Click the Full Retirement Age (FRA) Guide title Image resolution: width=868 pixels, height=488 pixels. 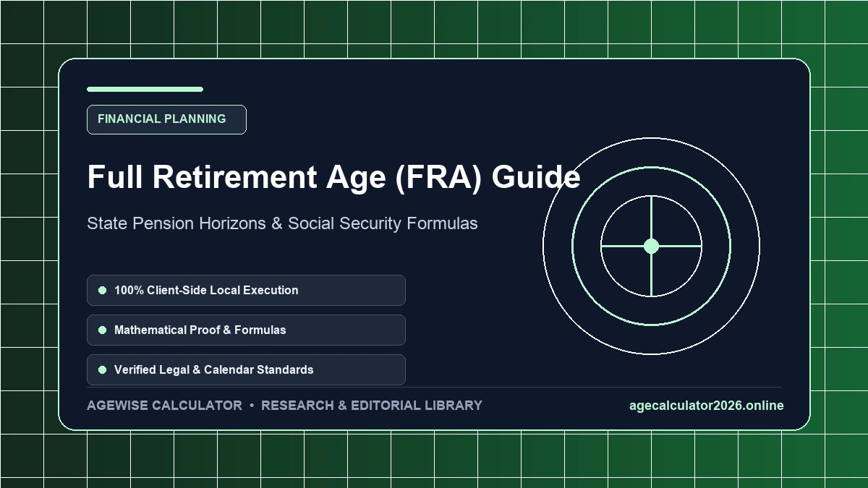click(x=333, y=177)
